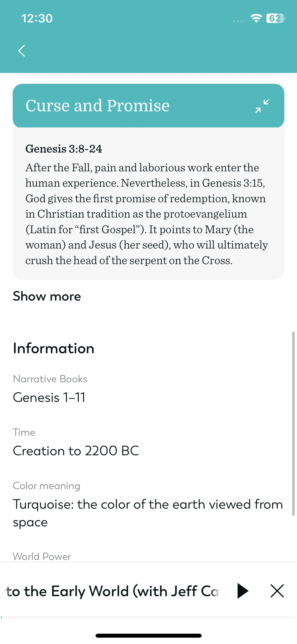The image size is (297, 644).
Task: Tap the World Power label
Action: [x=42, y=556]
